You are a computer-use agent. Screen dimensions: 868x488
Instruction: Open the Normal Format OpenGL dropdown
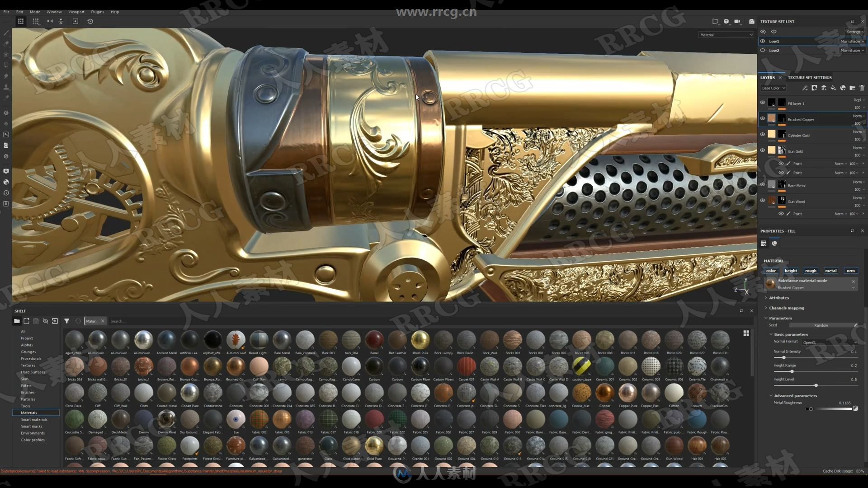pos(830,343)
